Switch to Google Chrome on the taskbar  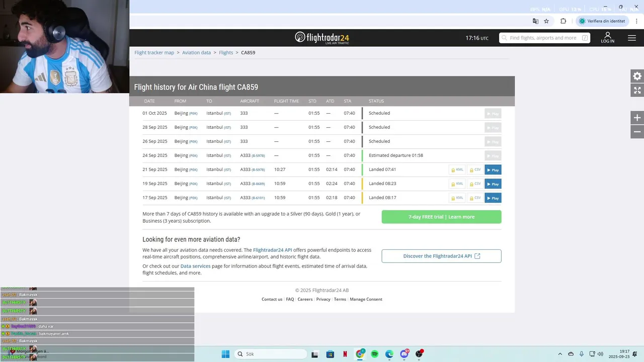pos(360,354)
